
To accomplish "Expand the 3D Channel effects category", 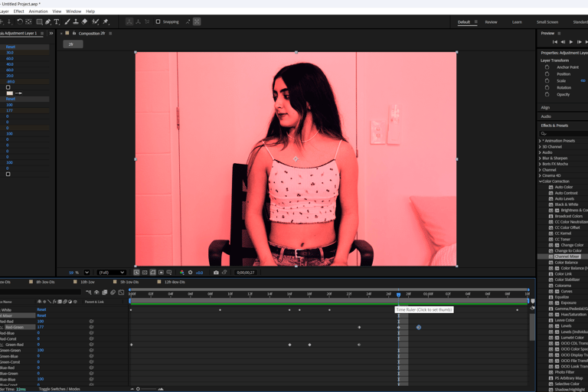I will click(x=540, y=147).
